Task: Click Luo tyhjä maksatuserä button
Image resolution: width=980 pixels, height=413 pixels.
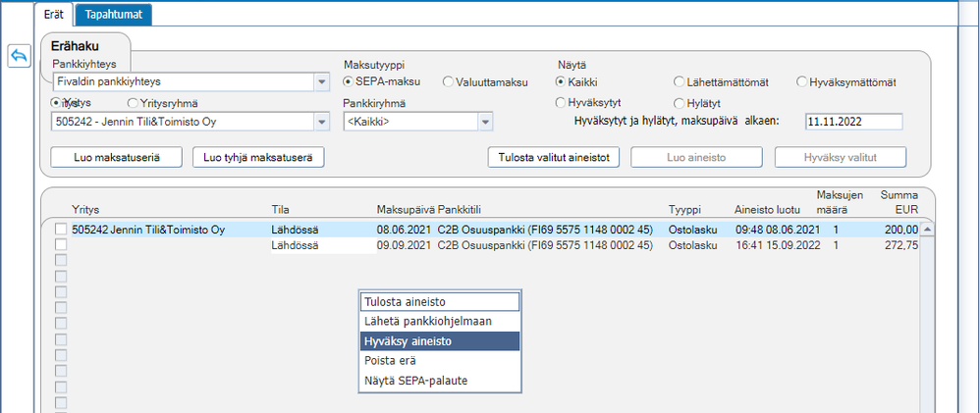Action: 258,158
